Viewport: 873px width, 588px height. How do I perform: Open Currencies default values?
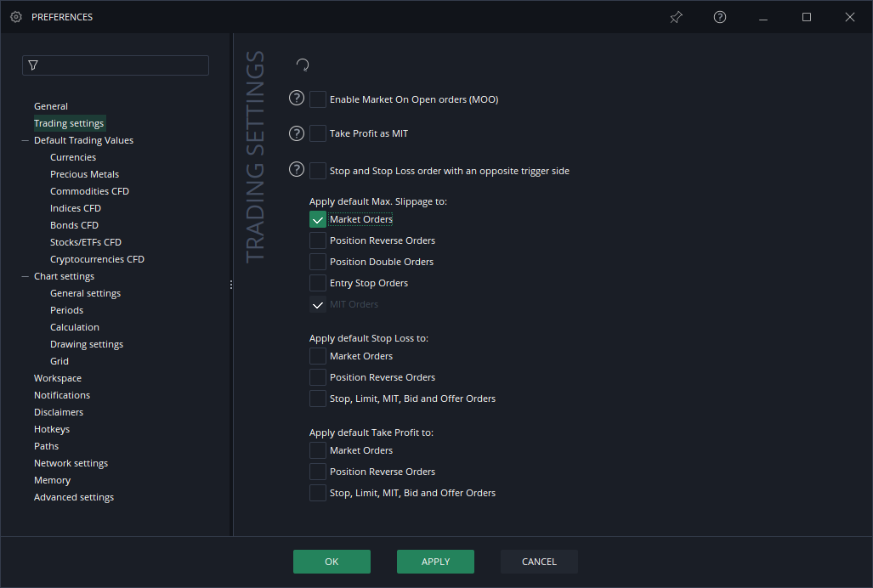coord(73,157)
